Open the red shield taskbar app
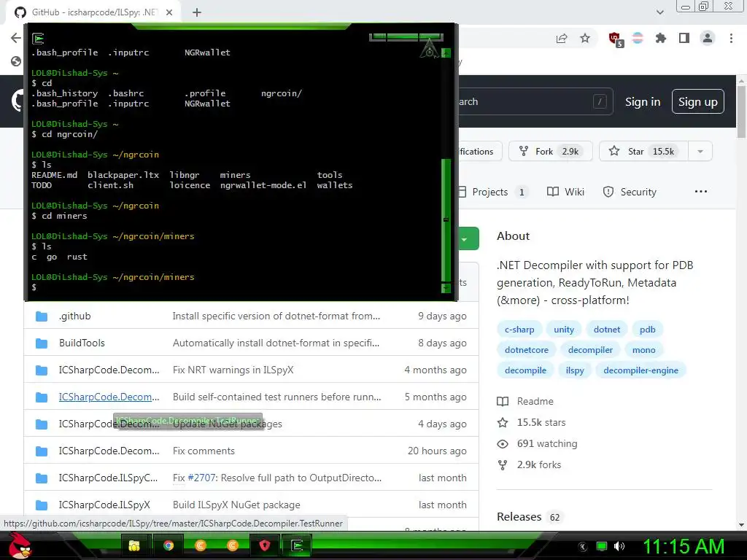The height and width of the screenshot is (560, 747). click(264, 545)
